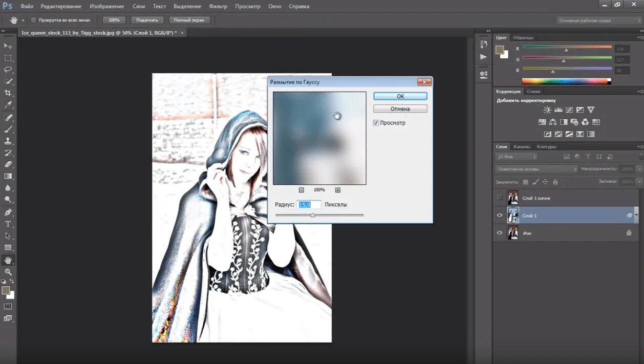Select the Zoom tool in toolbox

pos(8,272)
